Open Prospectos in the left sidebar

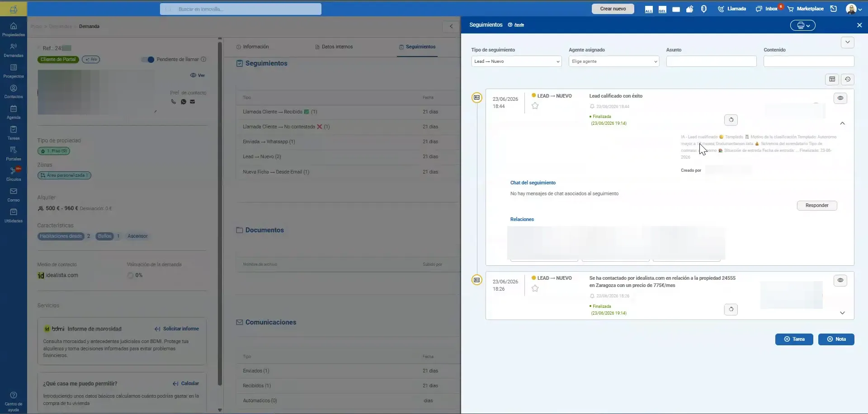point(14,71)
